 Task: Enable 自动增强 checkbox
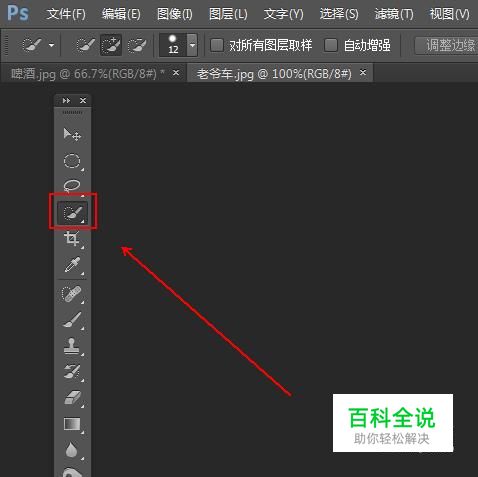pos(331,45)
